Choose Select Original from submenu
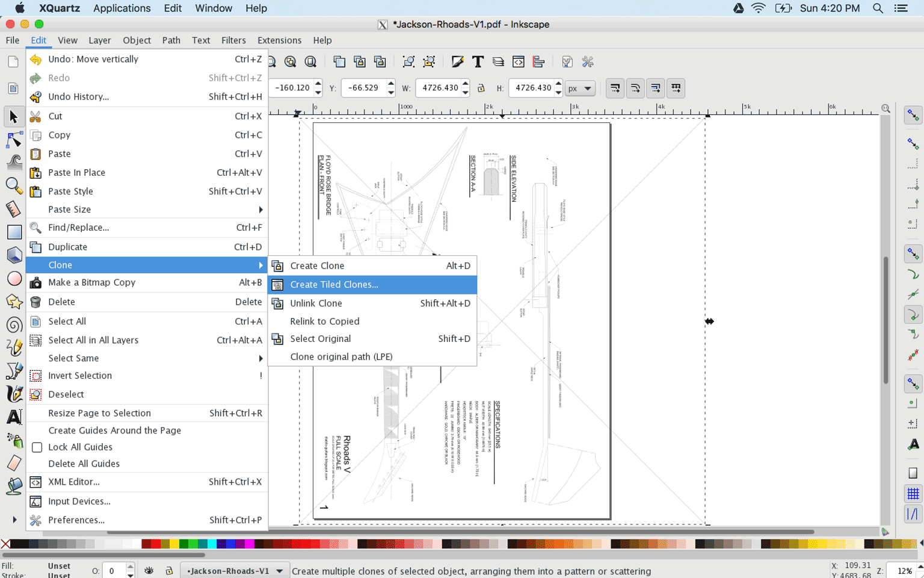The width and height of the screenshot is (924, 578). point(372,339)
